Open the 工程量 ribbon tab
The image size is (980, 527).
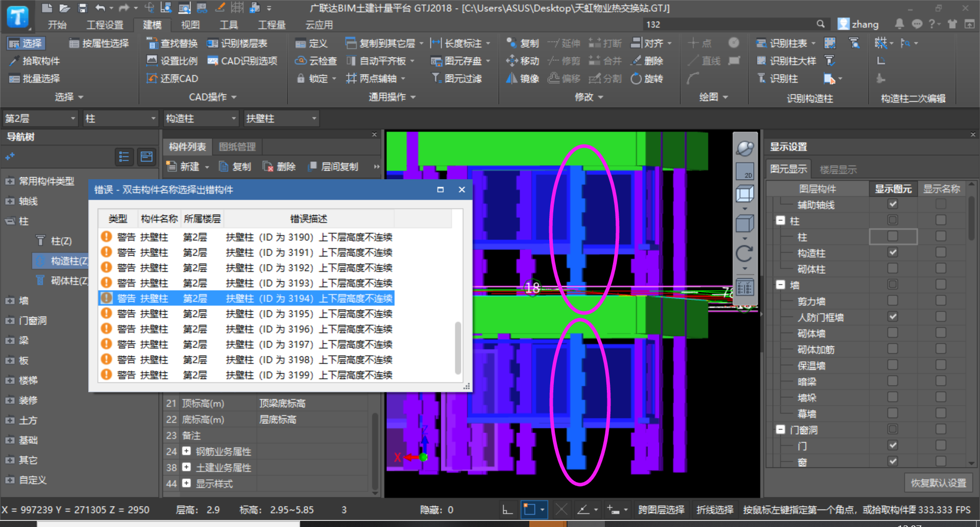click(x=271, y=25)
